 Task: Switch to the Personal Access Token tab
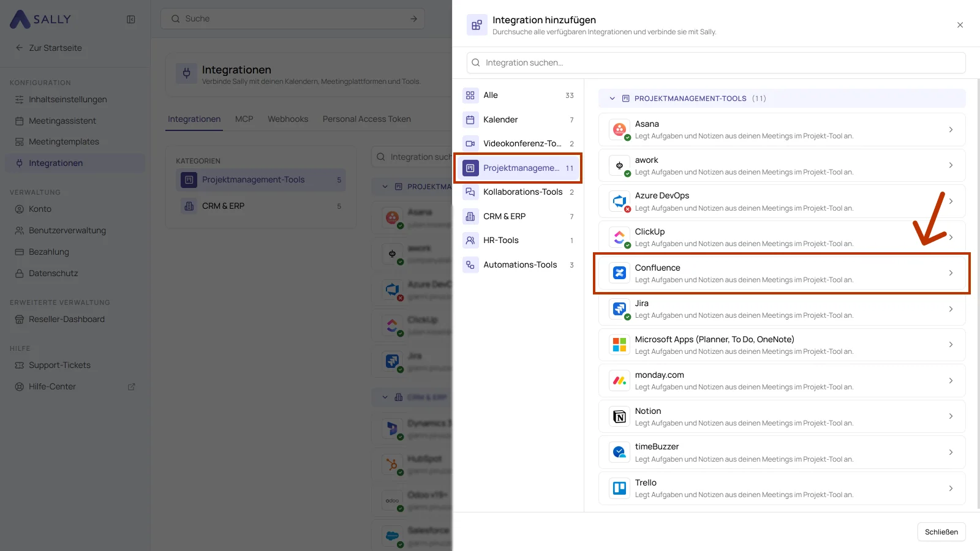[367, 119]
